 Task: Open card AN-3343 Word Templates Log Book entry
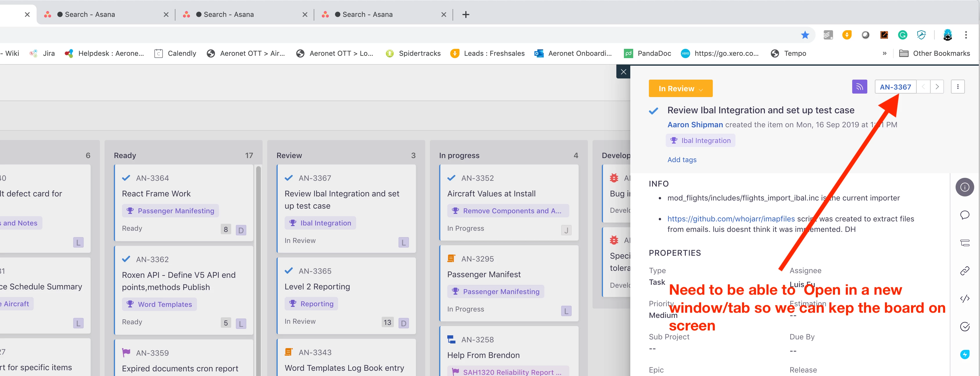(x=346, y=358)
